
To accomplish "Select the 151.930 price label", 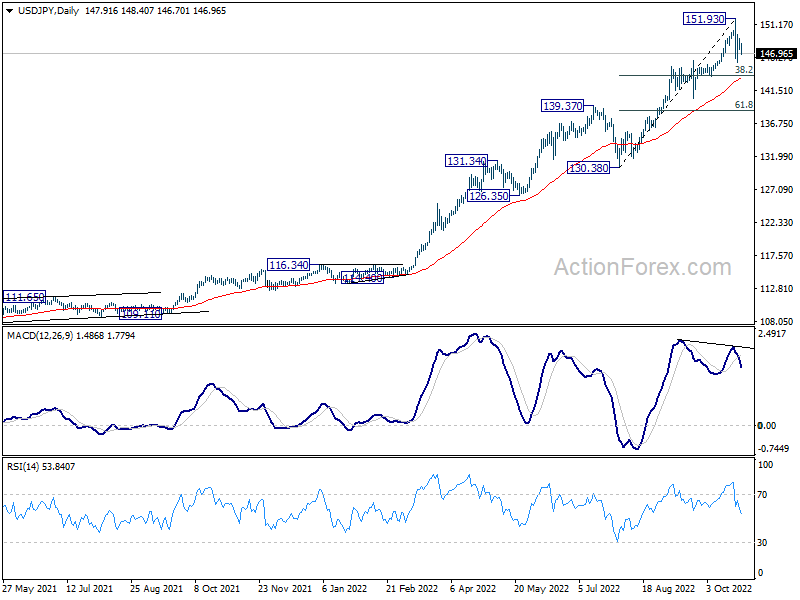I will (704, 19).
